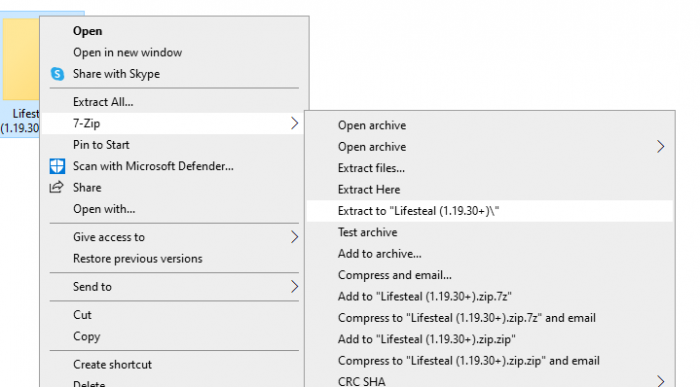Image resolution: width=700 pixels, height=387 pixels.
Task: Click the Skype icon in the context menu
Action: tap(58, 74)
